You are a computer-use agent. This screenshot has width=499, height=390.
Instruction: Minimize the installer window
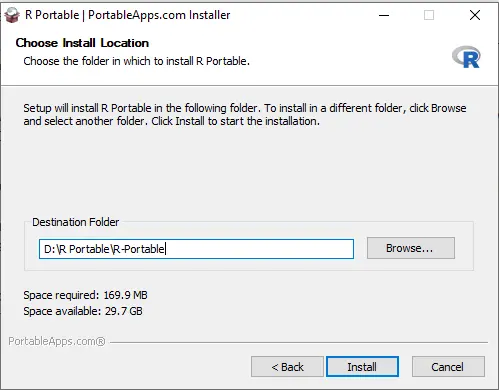[x=384, y=15]
